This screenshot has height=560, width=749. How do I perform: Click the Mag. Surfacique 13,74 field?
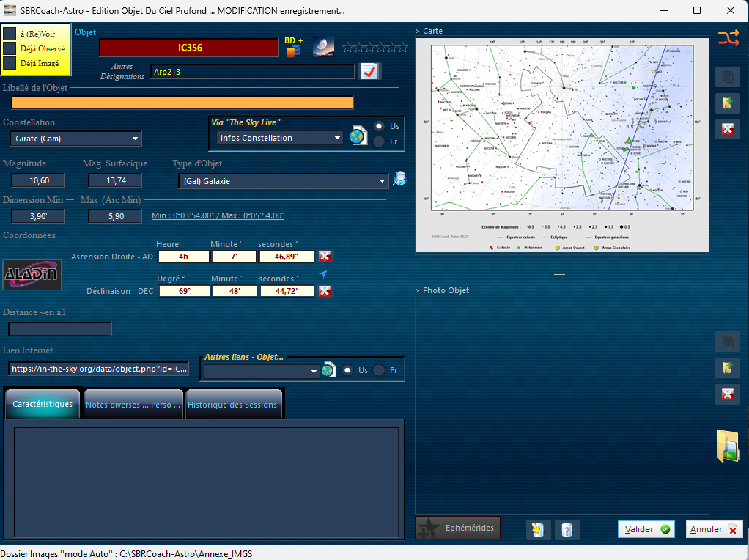(x=115, y=180)
